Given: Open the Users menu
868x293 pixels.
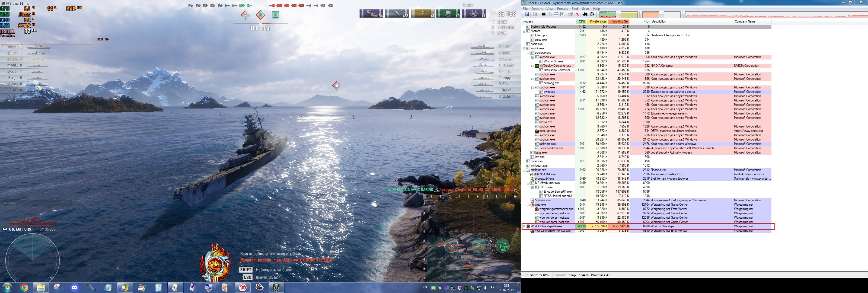Looking at the screenshot, I should 586,9.
